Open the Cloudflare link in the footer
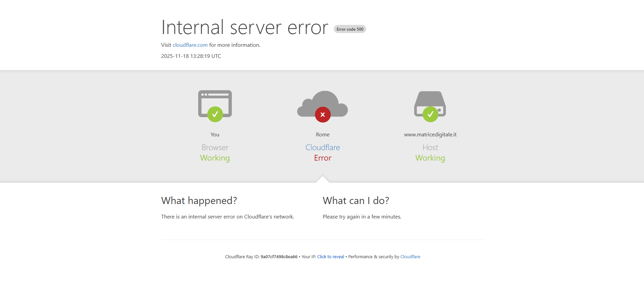Viewport: 644px width, 305px height. [x=410, y=257]
